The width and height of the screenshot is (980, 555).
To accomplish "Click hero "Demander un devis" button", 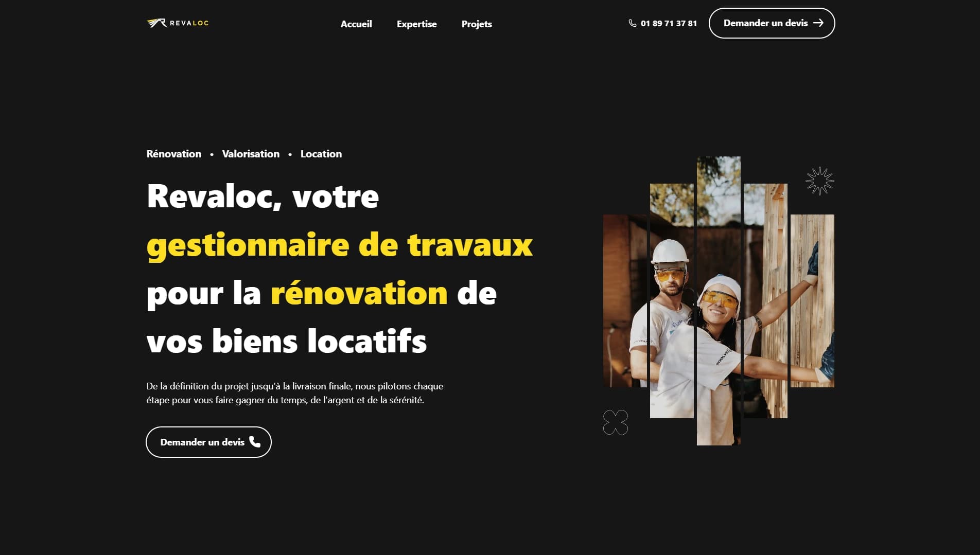I will point(208,442).
